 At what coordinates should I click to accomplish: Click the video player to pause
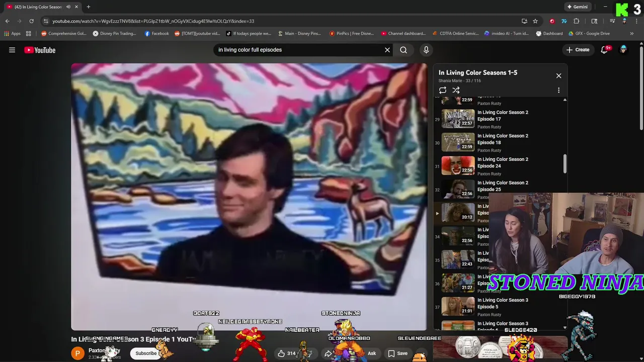249,196
